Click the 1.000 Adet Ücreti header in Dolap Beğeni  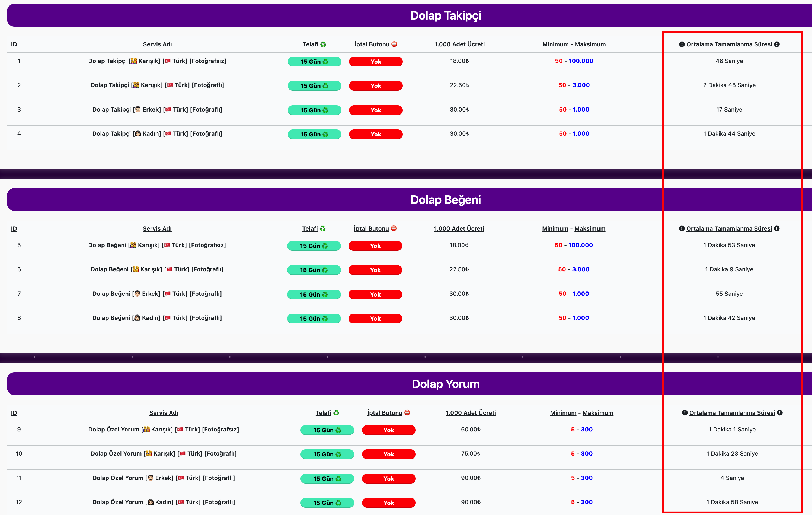459,228
